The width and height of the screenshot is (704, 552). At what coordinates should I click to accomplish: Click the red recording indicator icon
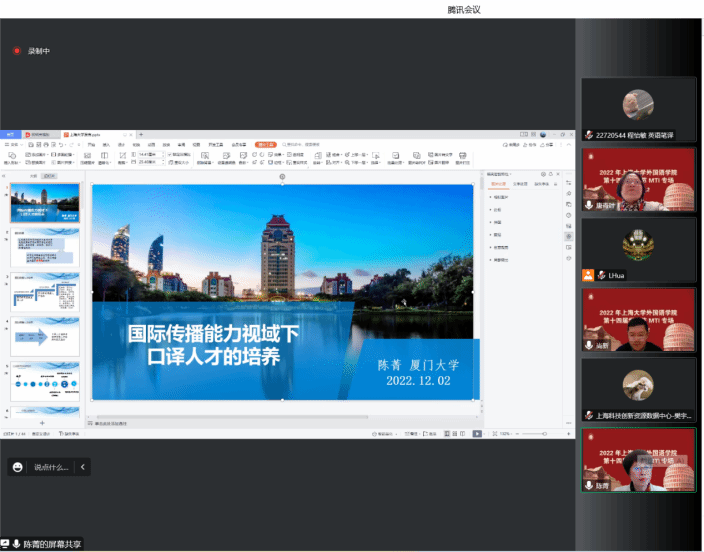(17, 51)
